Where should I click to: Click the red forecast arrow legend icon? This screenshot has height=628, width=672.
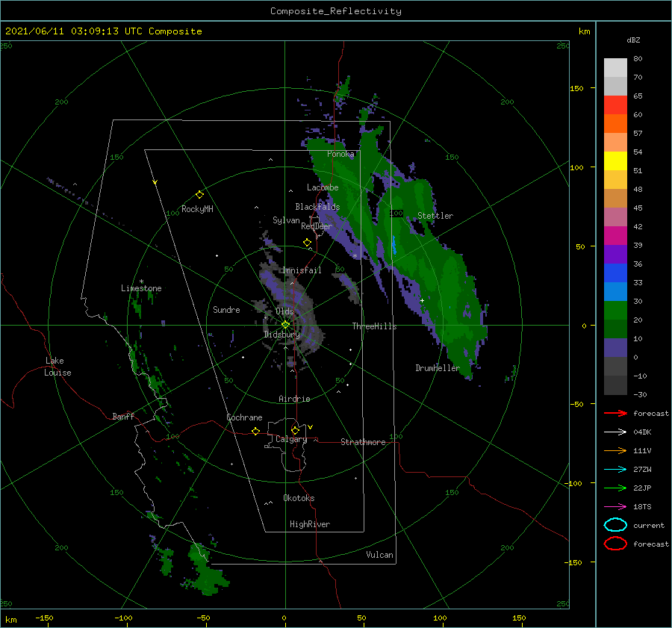pyautogui.click(x=615, y=413)
